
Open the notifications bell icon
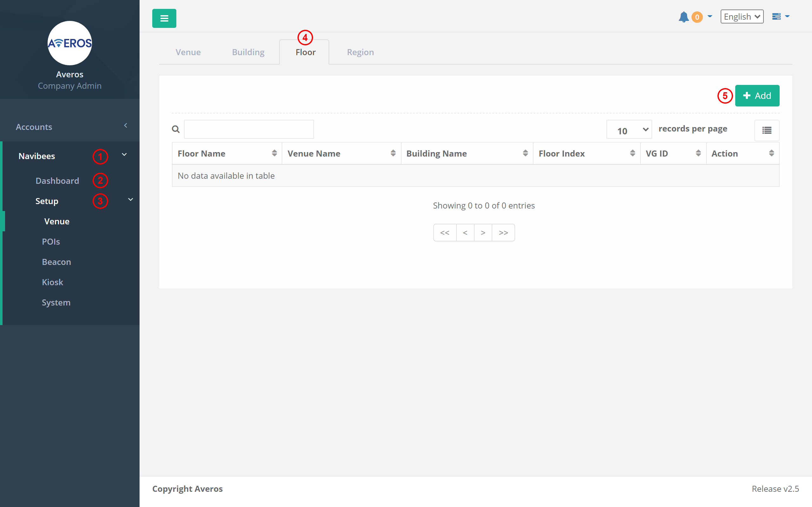684,17
